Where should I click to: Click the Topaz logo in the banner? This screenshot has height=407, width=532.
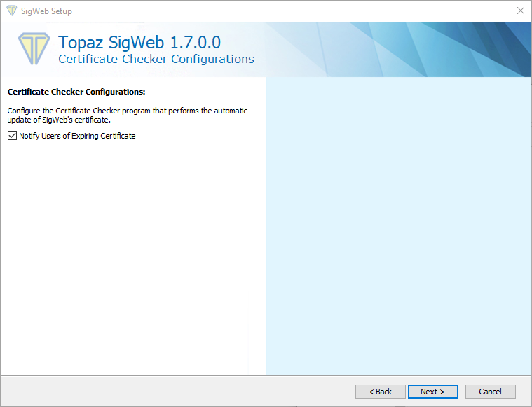[x=33, y=48]
